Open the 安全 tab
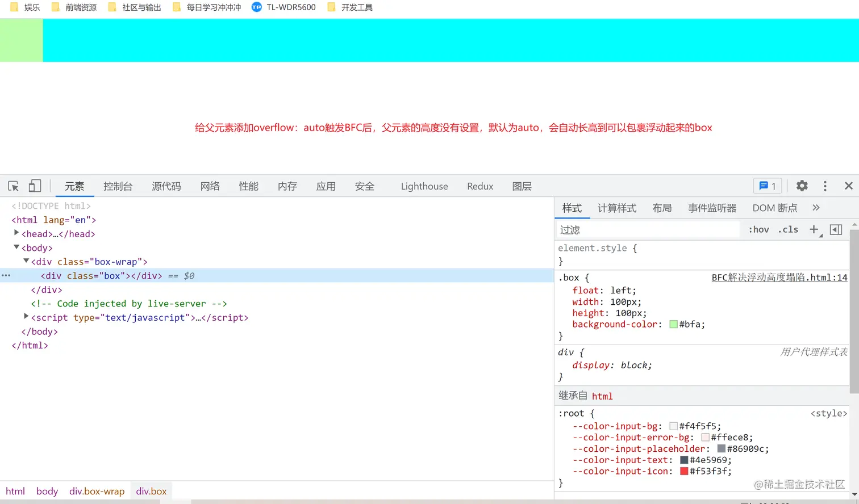This screenshot has height=504, width=859. (365, 186)
